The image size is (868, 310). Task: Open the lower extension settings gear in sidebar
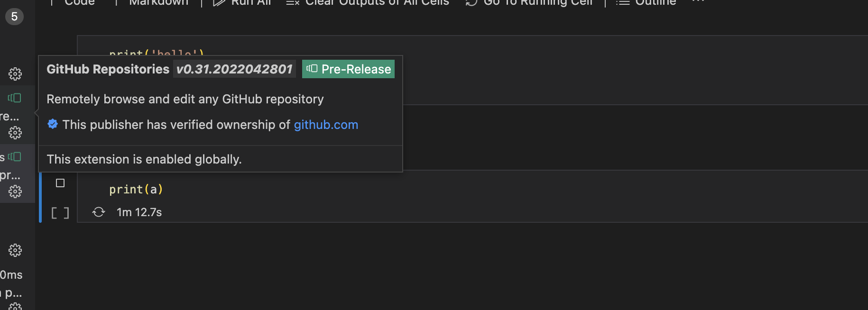click(16, 191)
